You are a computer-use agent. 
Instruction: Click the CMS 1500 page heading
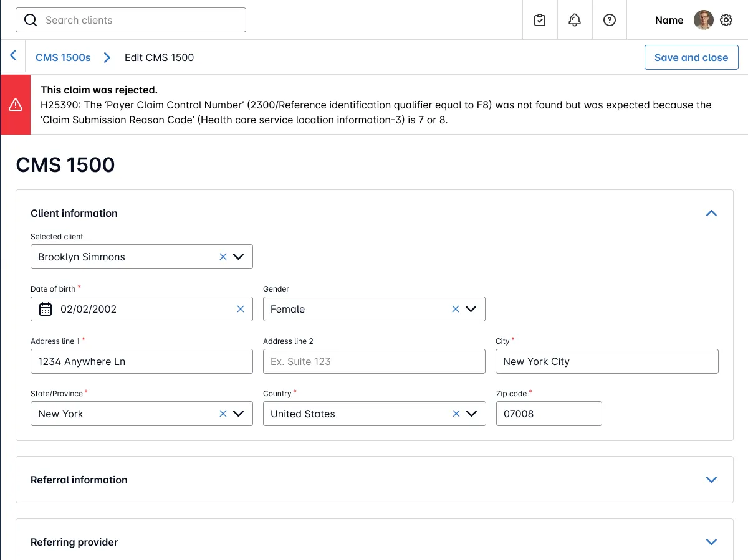pos(65,164)
